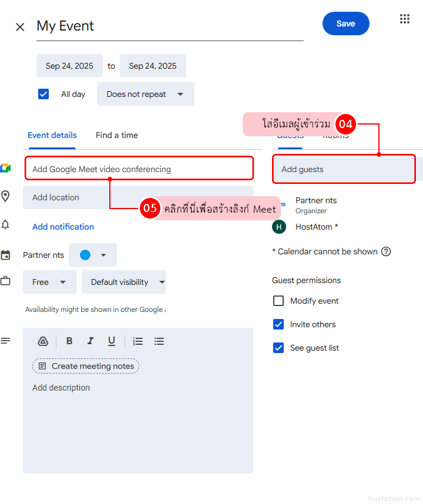The height and width of the screenshot is (504, 423).
Task: Disable Invite others guest permission
Action: point(278,324)
